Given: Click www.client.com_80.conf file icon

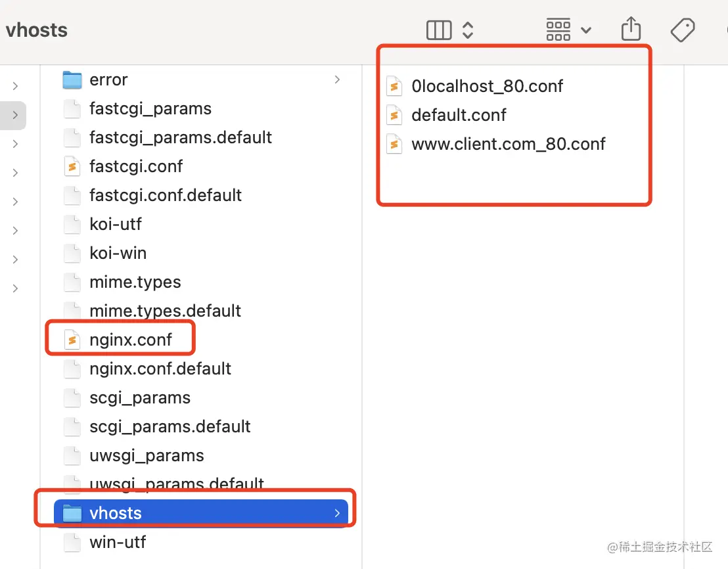Looking at the screenshot, I should (394, 145).
